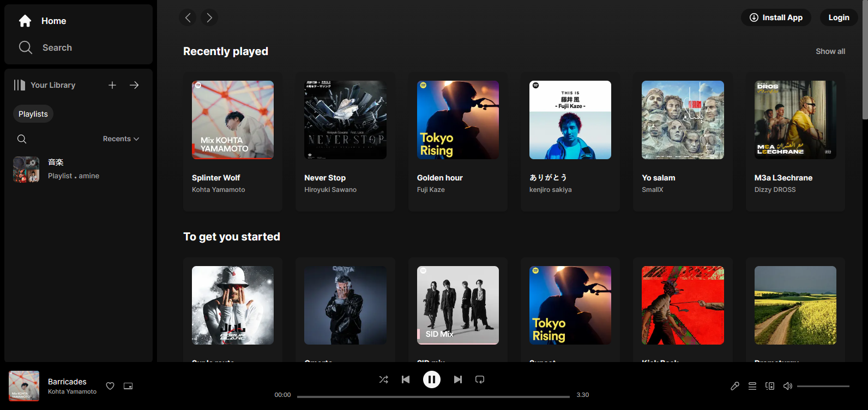Open the Barricades song title in player bar
The height and width of the screenshot is (410, 868).
pos(67,382)
